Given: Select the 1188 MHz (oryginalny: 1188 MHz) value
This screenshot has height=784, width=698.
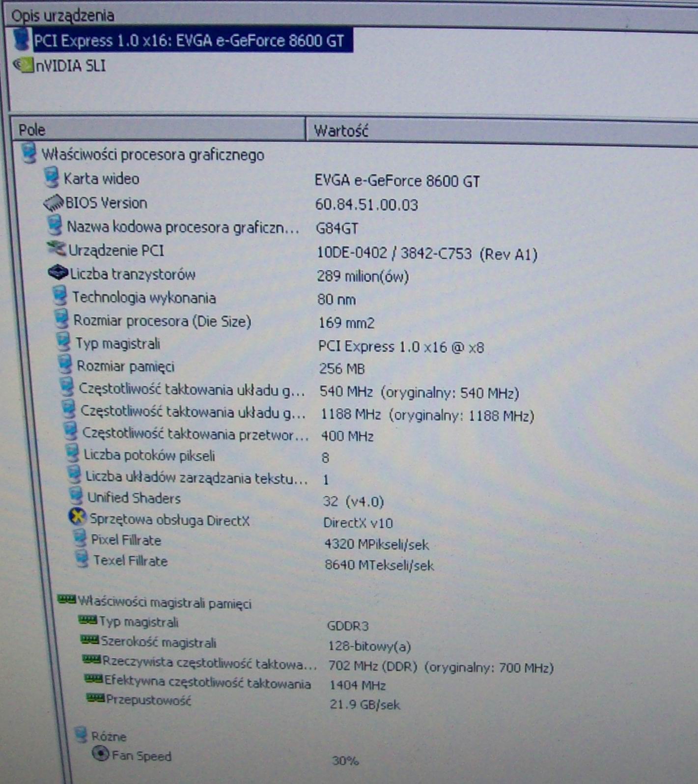Looking at the screenshot, I should tap(427, 416).
